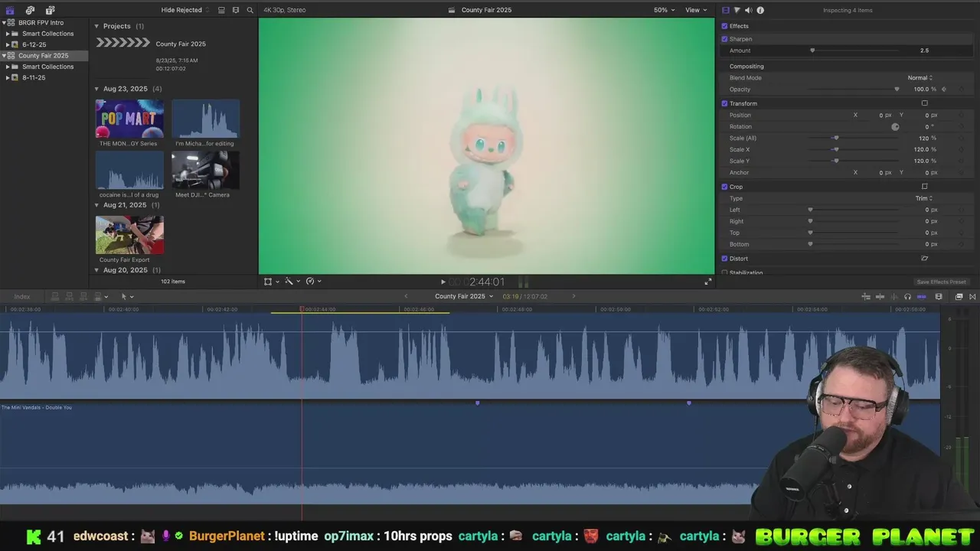The height and width of the screenshot is (551, 980).
Task: Show Distort onscreen controls in inspector
Action: [x=924, y=259]
